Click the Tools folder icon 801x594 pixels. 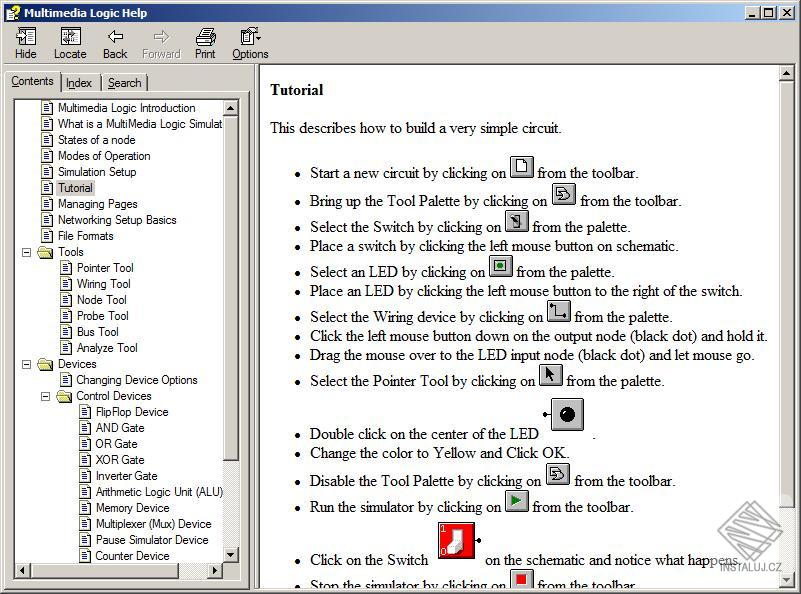click(x=45, y=252)
